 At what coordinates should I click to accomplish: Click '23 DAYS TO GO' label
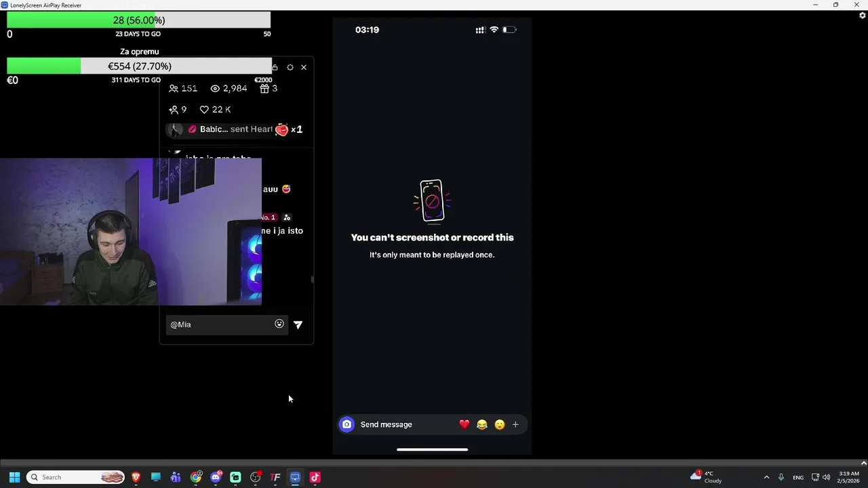coord(138,34)
